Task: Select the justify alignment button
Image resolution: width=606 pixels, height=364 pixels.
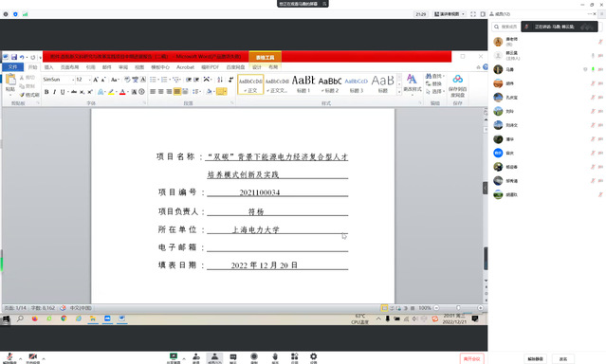Action: (177, 92)
